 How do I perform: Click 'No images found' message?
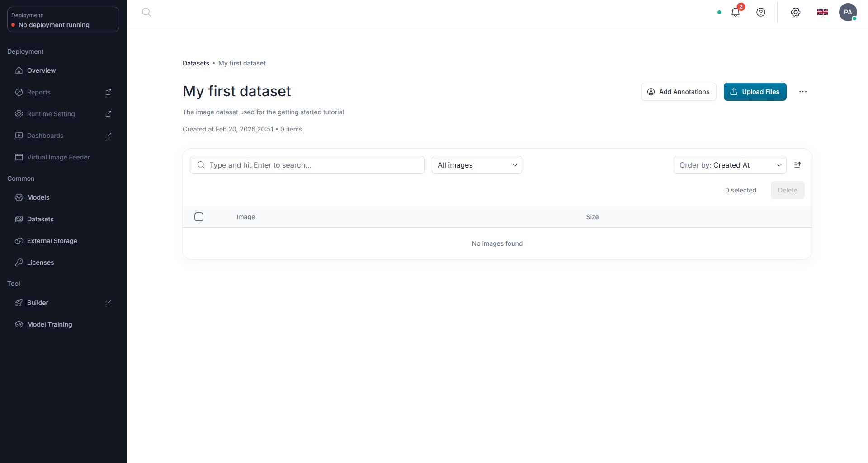(497, 243)
